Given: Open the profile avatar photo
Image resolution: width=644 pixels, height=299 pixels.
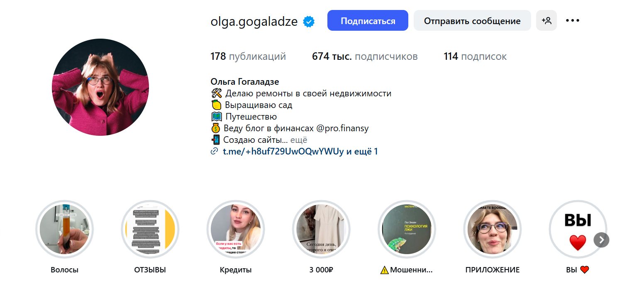Looking at the screenshot, I should pos(100,87).
